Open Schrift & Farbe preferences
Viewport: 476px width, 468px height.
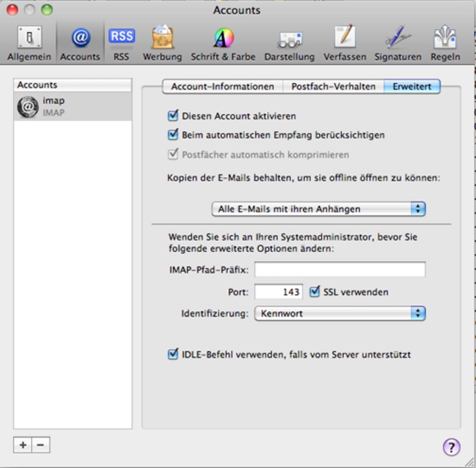click(223, 44)
